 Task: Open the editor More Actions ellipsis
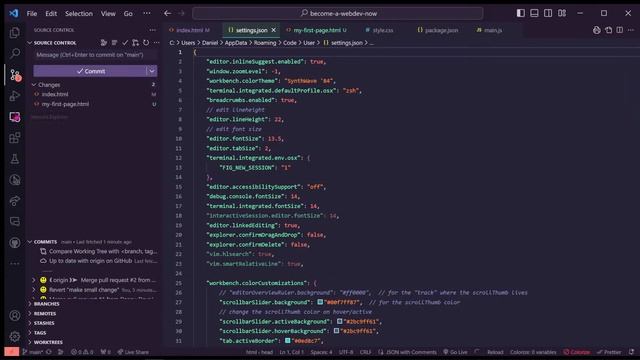click(x=631, y=30)
